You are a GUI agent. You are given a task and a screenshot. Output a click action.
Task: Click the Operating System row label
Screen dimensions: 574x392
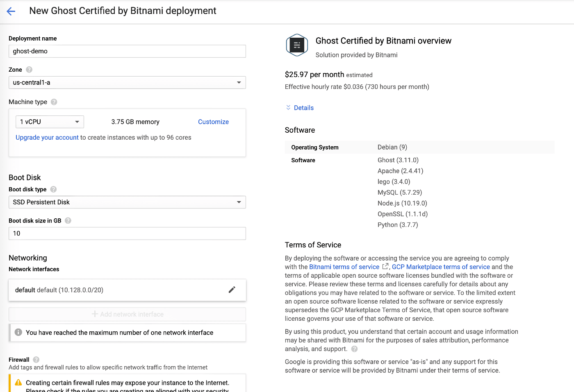pyautogui.click(x=315, y=147)
